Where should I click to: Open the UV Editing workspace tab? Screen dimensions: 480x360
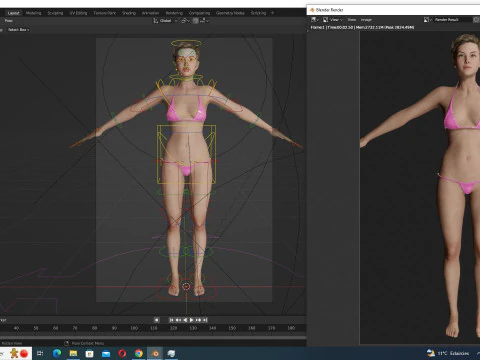78,13
